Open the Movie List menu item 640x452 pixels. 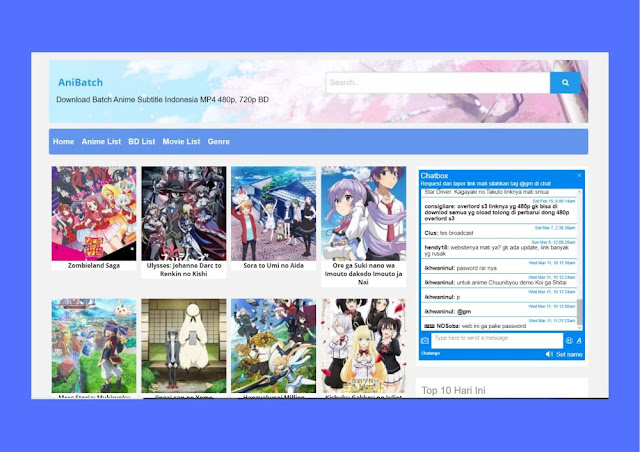(x=181, y=141)
